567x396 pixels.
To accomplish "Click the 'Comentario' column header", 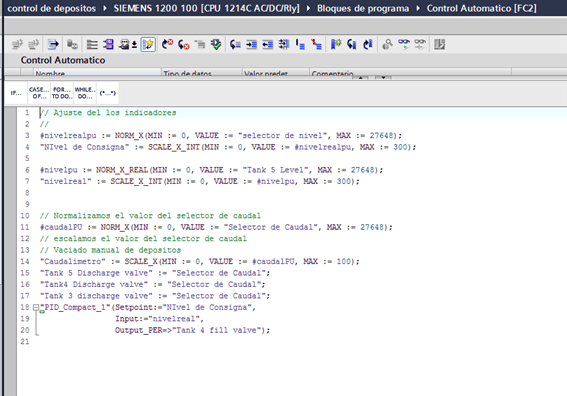I will click(410, 73).
